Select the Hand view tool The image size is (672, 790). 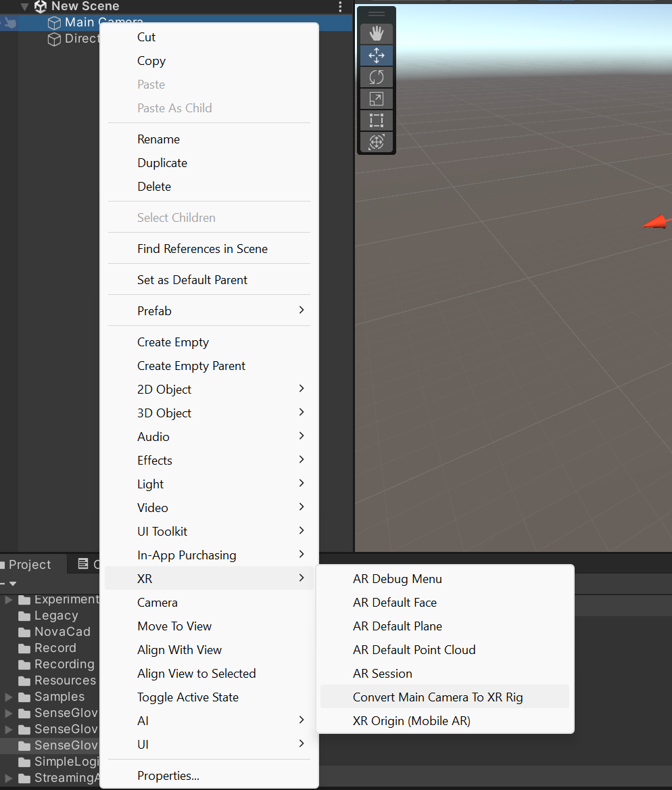(x=376, y=34)
